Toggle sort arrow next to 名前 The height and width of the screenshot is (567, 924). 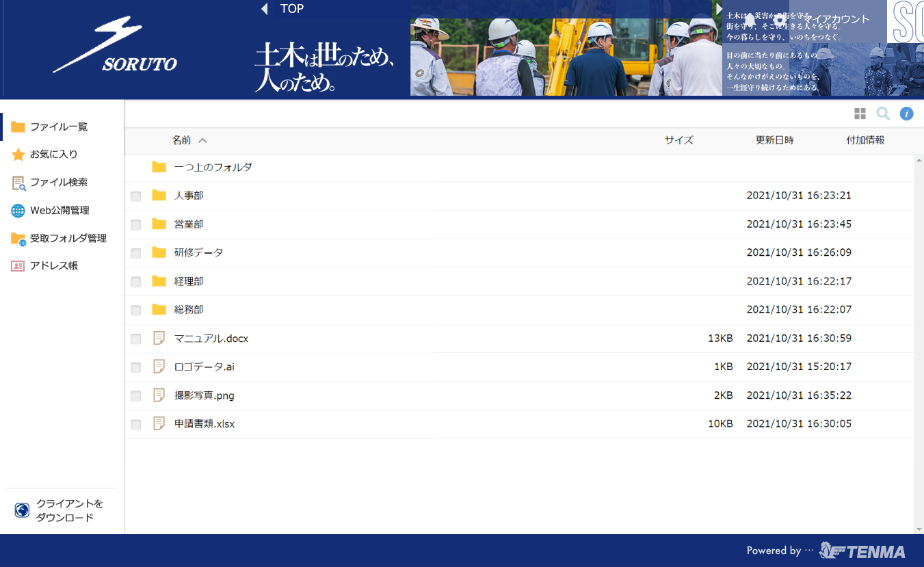(202, 140)
